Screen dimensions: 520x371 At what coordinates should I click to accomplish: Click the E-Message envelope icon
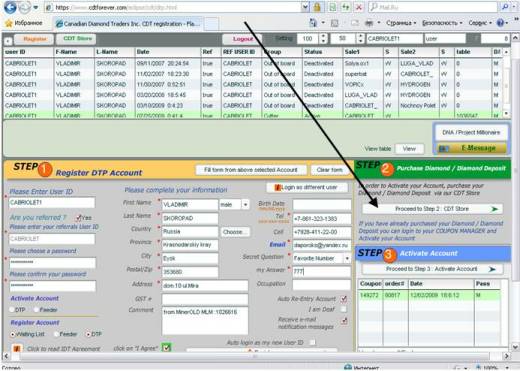443,148
